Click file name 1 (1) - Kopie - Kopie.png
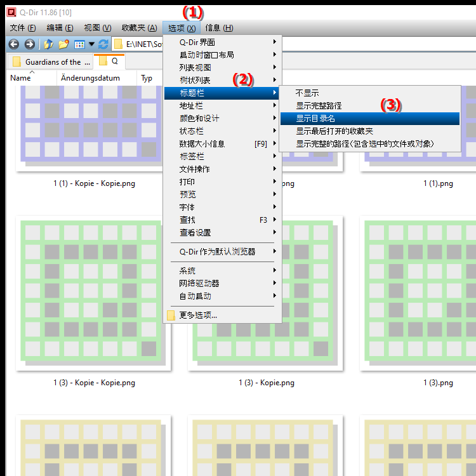The height and width of the screenshot is (476, 476). click(x=94, y=183)
